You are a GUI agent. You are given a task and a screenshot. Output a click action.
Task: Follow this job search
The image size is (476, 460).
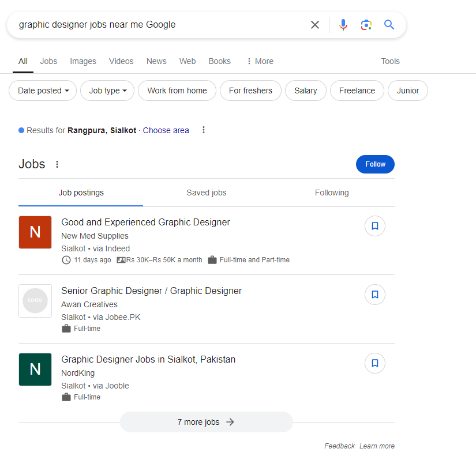click(375, 164)
